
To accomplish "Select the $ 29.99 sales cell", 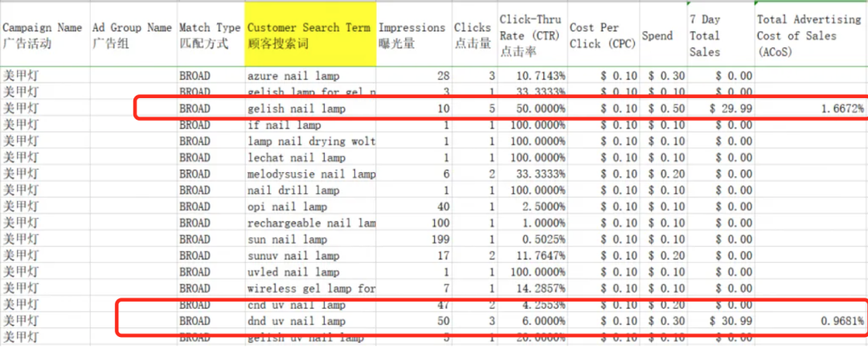I will point(721,109).
